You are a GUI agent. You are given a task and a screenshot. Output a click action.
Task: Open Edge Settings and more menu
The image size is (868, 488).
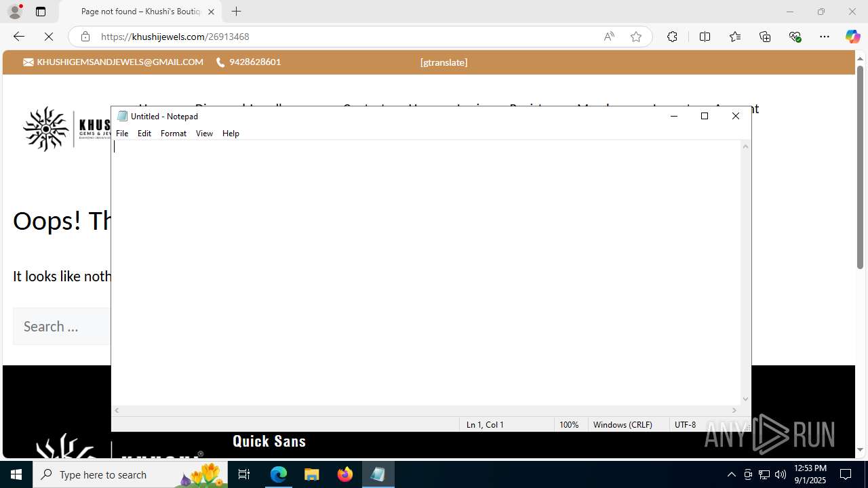(x=825, y=37)
